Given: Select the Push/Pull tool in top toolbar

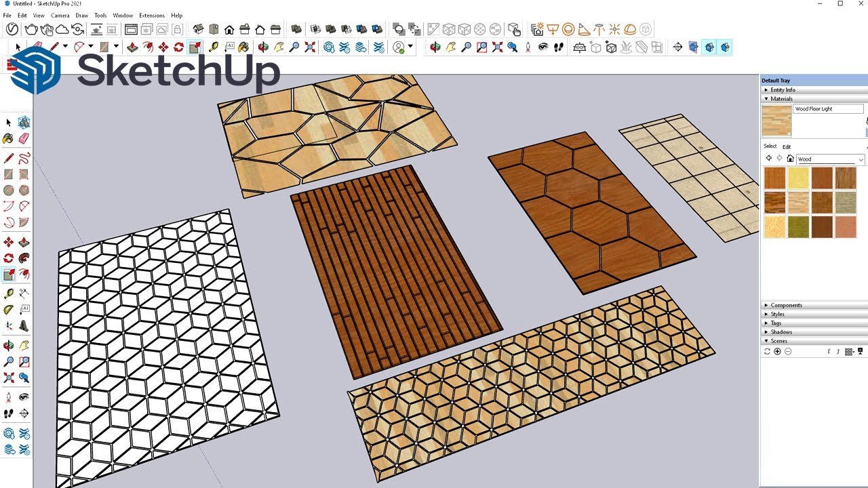Looking at the screenshot, I should pos(132,47).
